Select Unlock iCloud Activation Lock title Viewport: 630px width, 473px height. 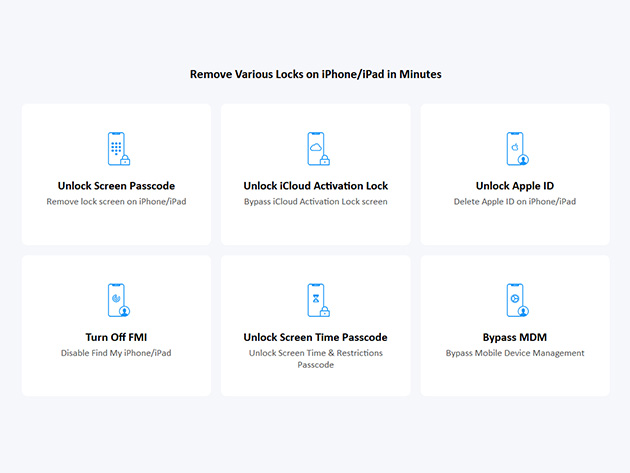coord(315,186)
